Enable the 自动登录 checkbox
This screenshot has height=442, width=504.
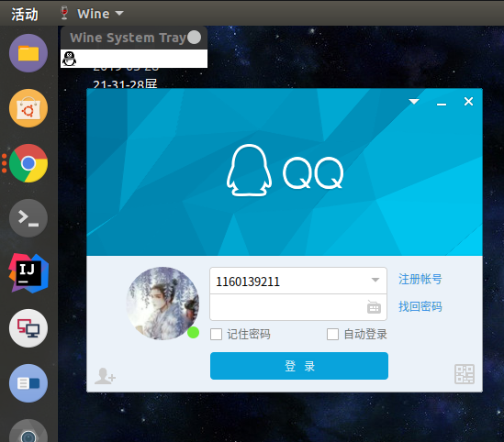(x=332, y=334)
